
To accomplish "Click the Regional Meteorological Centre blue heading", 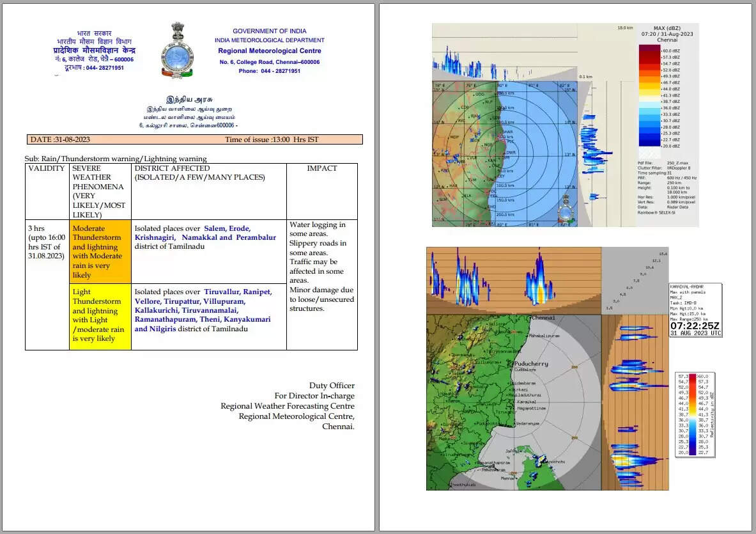I will click(269, 51).
